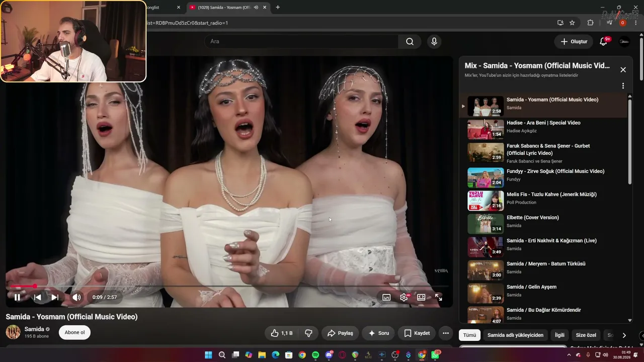Image resolution: width=644 pixels, height=362 pixels.
Task: Play Samida / Bu Dağlar Kömürdendir
Action: [544, 314]
